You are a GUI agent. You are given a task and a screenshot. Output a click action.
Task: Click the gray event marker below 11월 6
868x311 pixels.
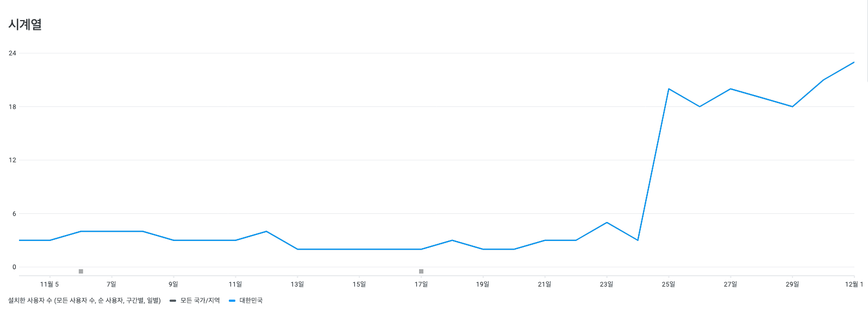(81, 271)
